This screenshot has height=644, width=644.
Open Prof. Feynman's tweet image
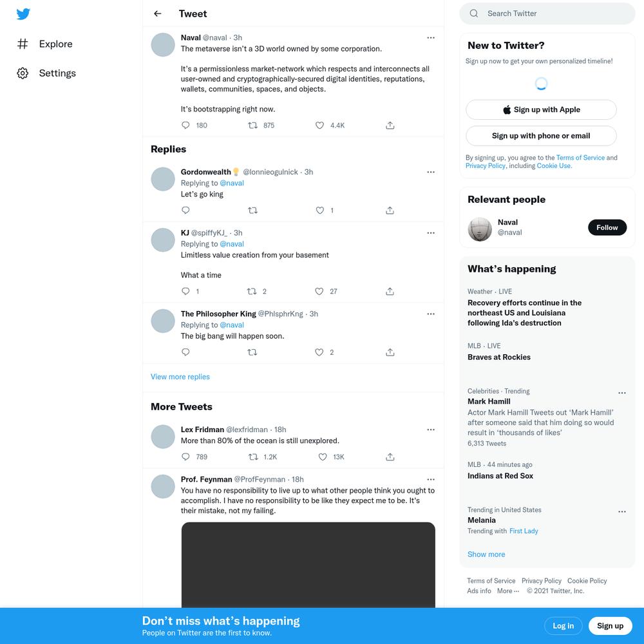(308, 565)
